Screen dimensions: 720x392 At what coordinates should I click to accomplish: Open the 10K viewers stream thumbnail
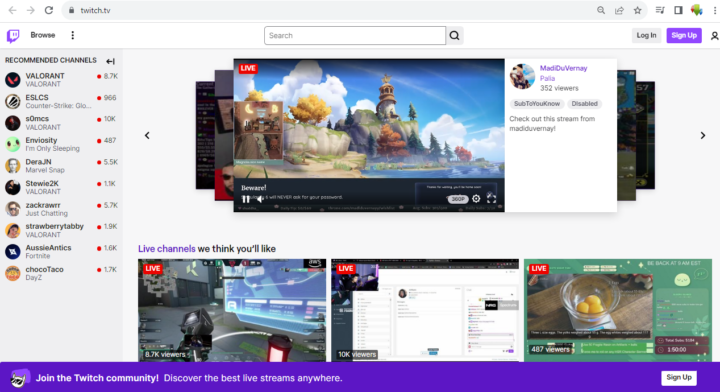pos(425,310)
